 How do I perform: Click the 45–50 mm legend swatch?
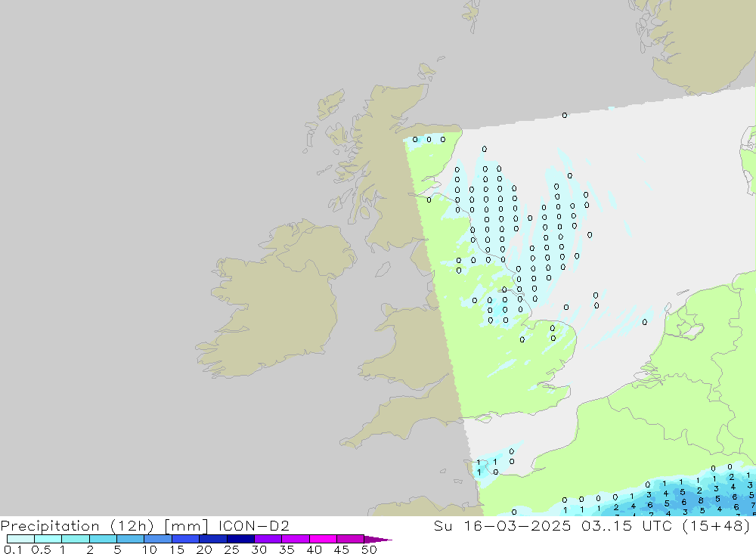pos(351,539)
